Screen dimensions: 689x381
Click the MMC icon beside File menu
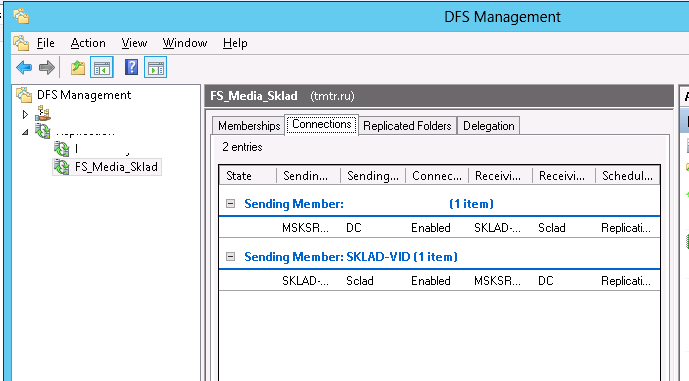point(21,43)
